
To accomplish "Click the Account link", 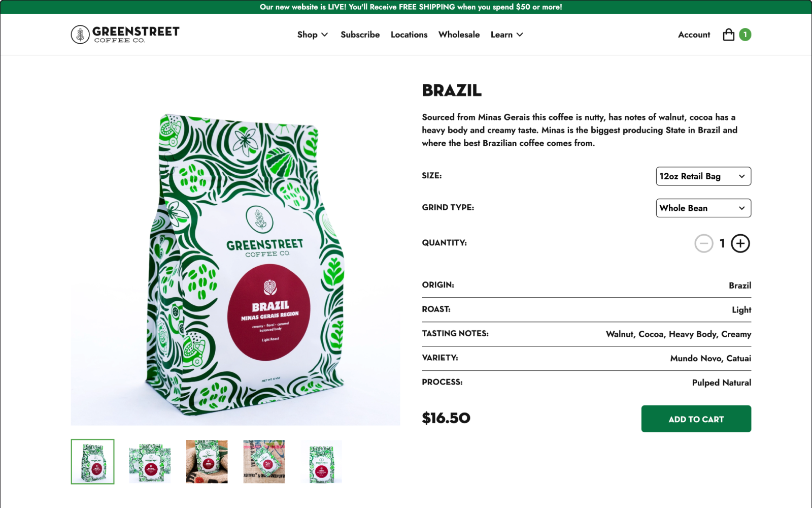I will tap(694, 35).
